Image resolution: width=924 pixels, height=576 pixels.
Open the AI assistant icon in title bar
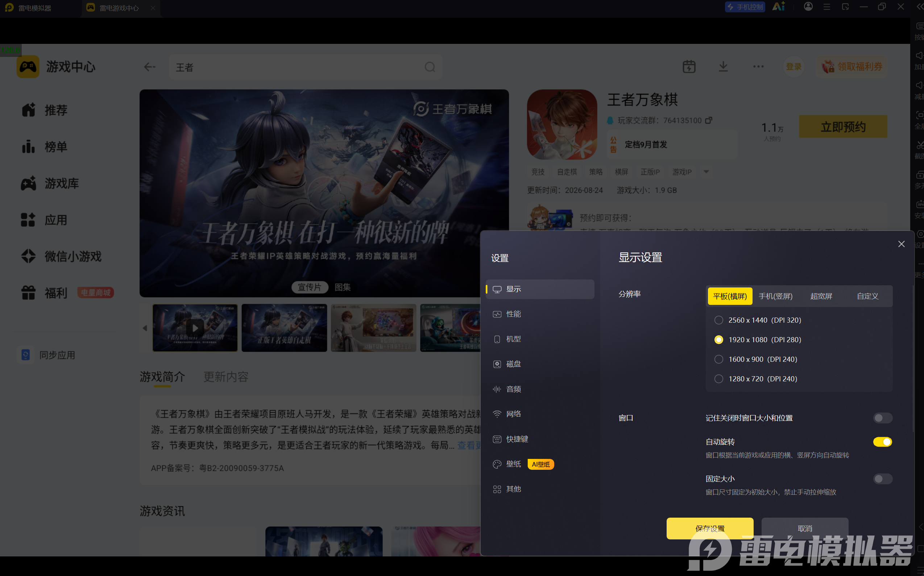pos(779,7)
